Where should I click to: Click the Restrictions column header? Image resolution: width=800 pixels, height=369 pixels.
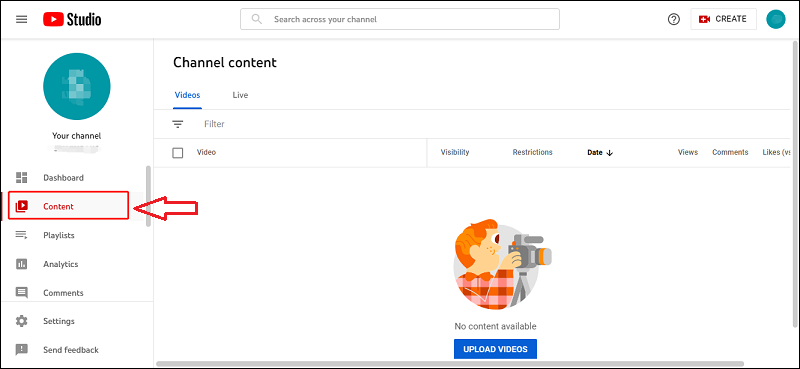532,152
